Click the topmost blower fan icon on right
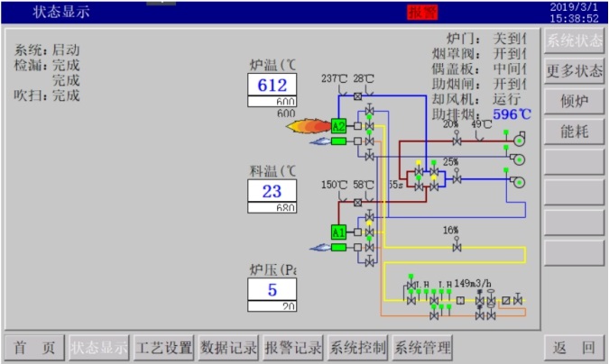The height and width of the screenshot is (364, 609). click(518, 140)
